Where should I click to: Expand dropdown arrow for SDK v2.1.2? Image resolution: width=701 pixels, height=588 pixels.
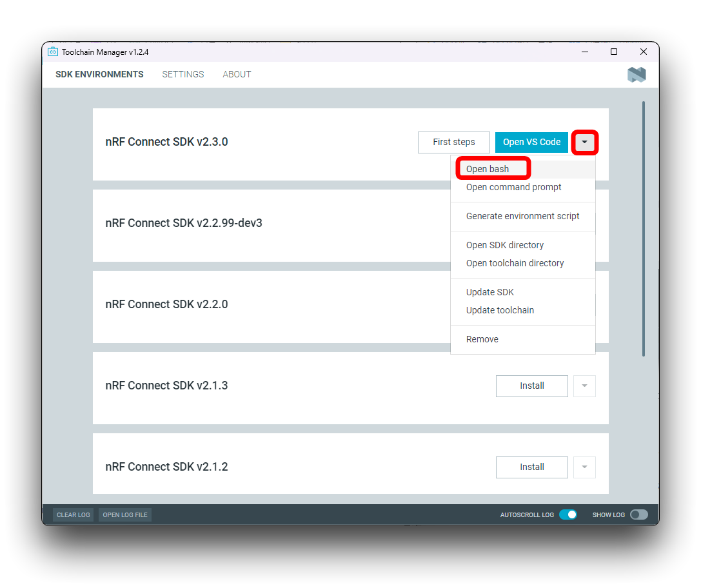[584, 467]
